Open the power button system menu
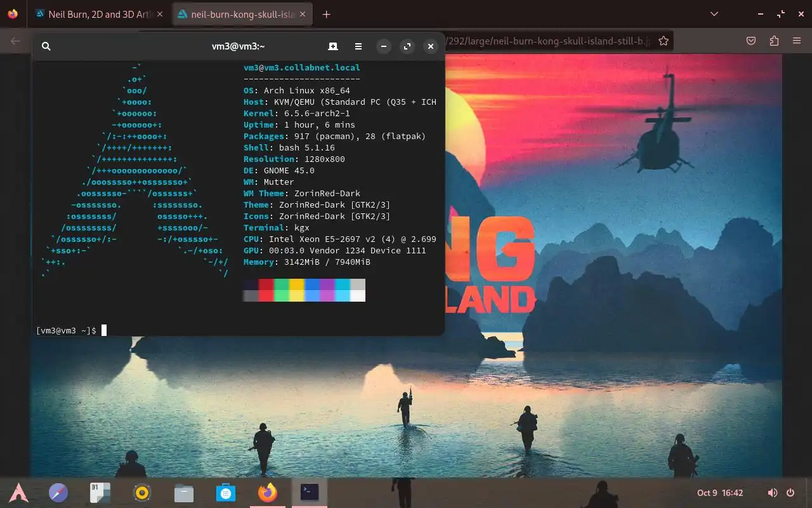 (x=790, y=493)
